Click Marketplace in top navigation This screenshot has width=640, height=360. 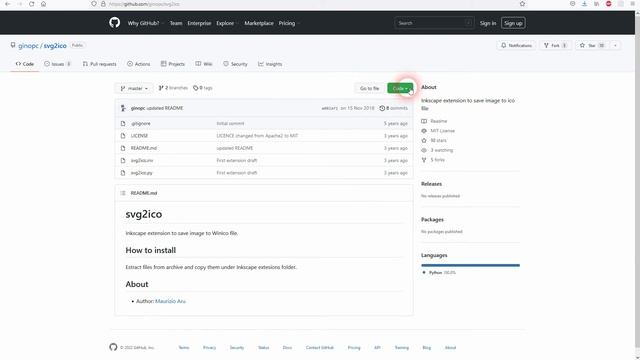pyautogui.click(x=259, y=23)
